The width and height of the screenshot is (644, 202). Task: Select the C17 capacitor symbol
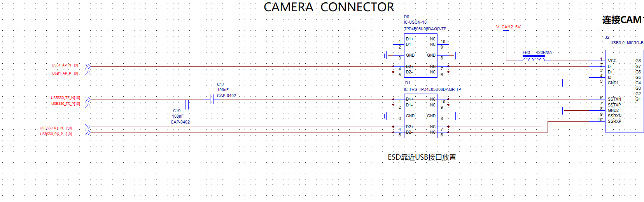pyautogui.click(x=212, y=99)
